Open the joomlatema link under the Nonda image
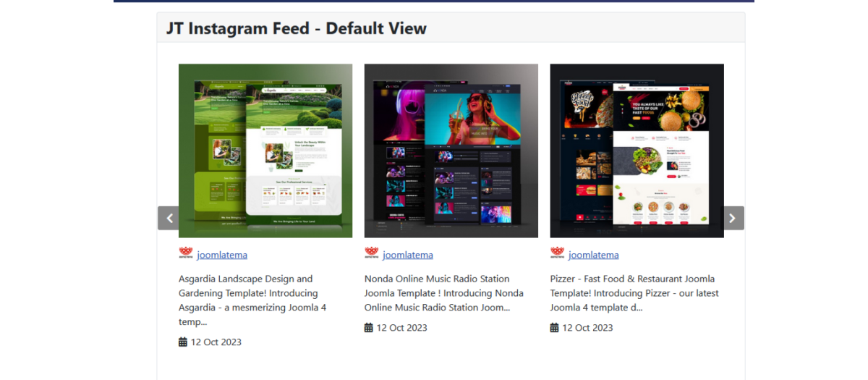This screenshot has height=380, width=868. (408, 255)
